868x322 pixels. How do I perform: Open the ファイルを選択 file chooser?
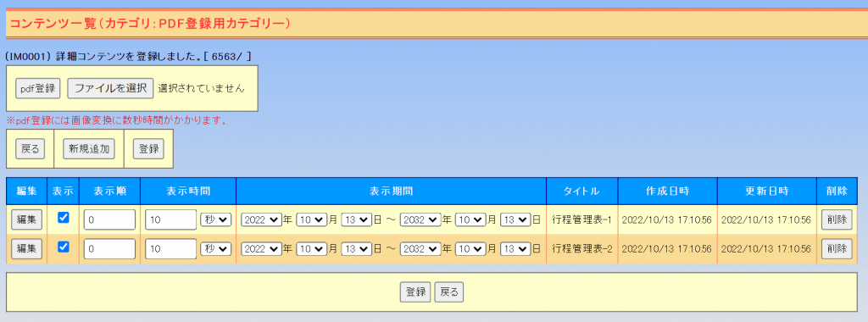point(110,88)
